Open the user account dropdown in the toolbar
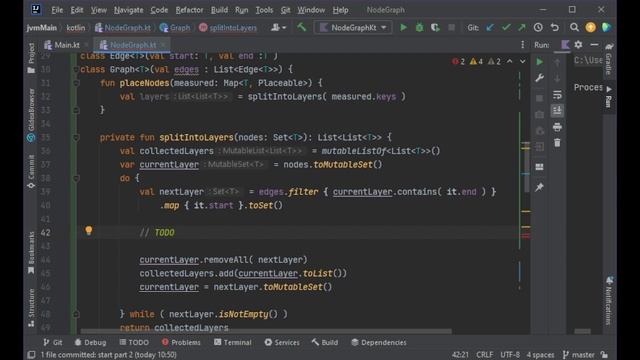The width and height of the screenshot is (640, 360). point(278,27)
